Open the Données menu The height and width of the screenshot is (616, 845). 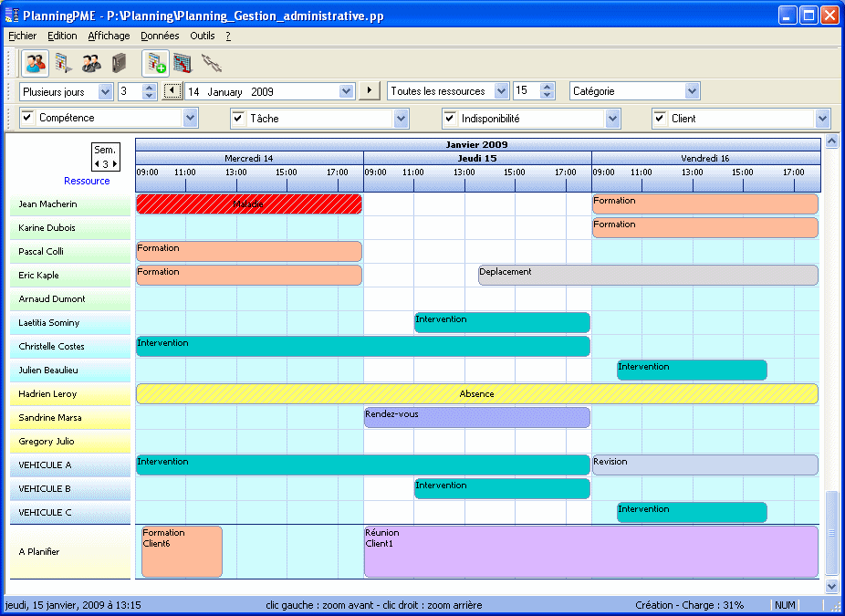[160, 36]
